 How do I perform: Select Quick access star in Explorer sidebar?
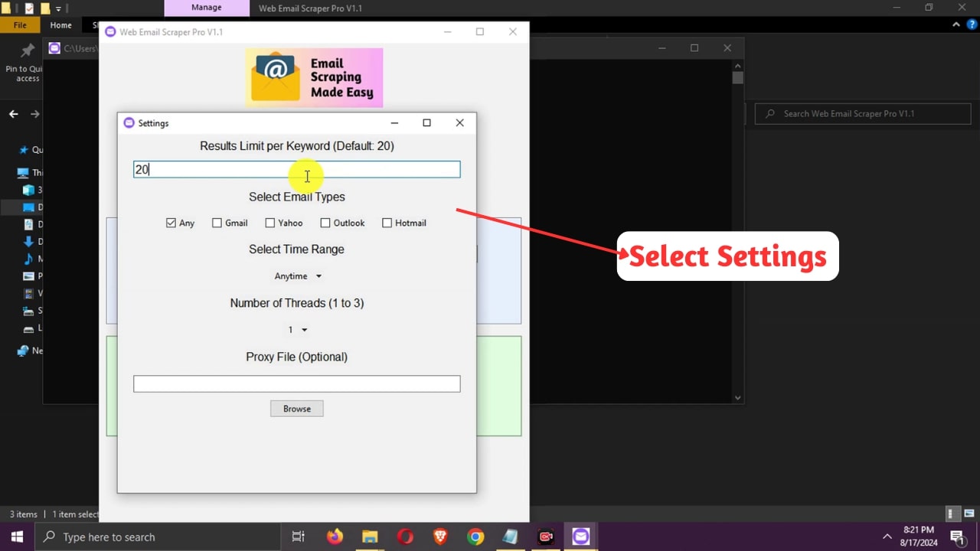point(24,150)
